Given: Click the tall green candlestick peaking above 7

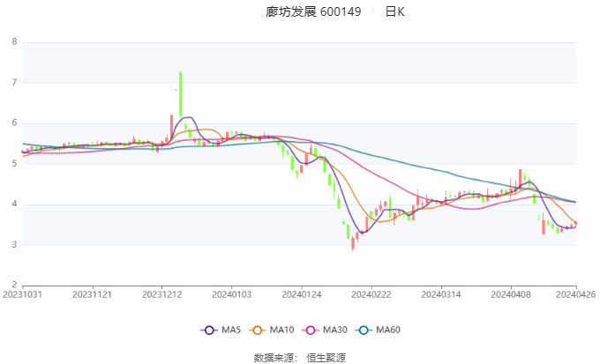Looking at the screenshot, I should point(181,94).
